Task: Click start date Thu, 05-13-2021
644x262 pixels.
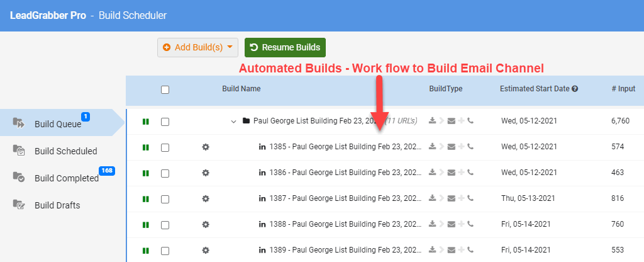Action: click(x=528, y=198)
